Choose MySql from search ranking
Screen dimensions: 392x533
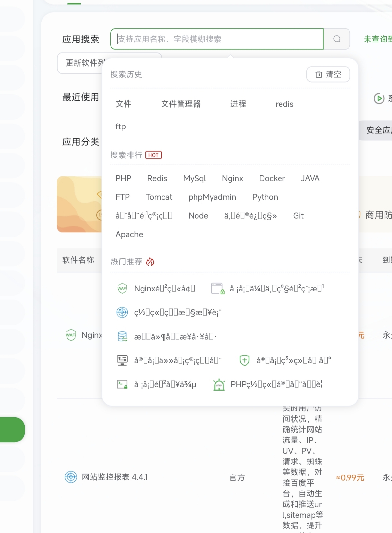click(195, 178)
